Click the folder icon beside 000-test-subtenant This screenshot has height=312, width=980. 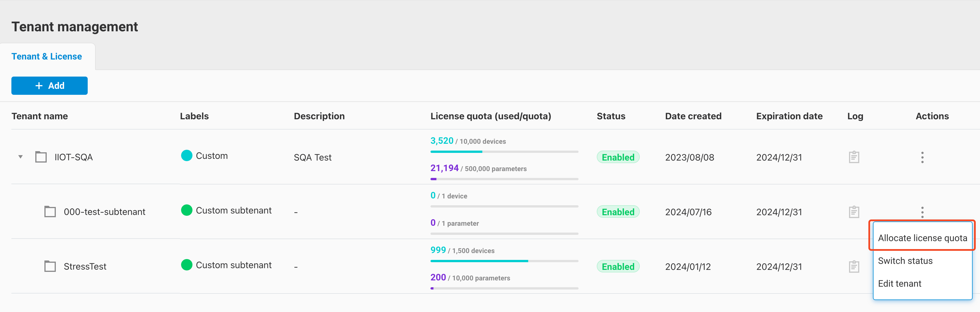50,211
